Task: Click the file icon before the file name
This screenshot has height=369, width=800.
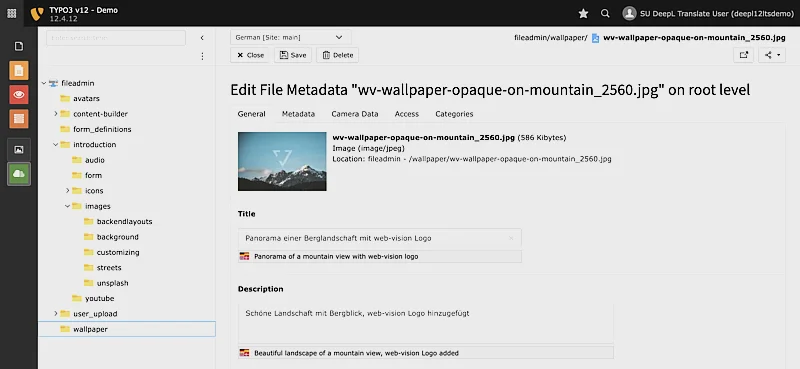Action: click(x=595, y=38)
